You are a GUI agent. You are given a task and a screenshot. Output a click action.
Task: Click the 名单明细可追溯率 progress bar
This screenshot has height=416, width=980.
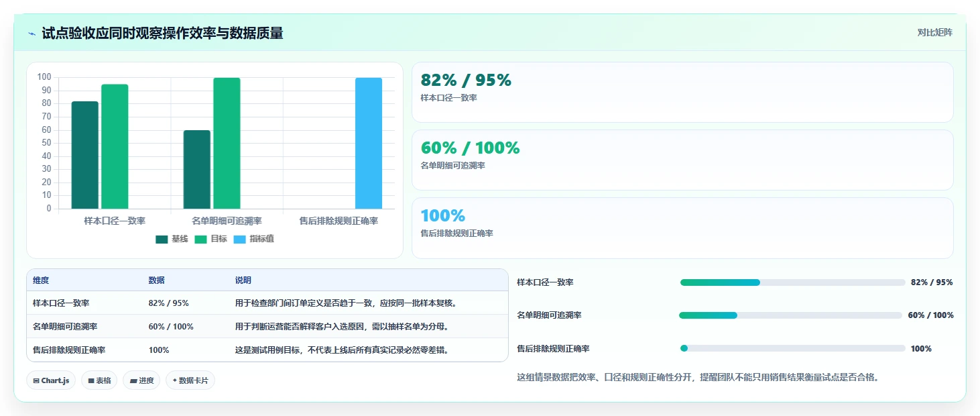point(791,315)
